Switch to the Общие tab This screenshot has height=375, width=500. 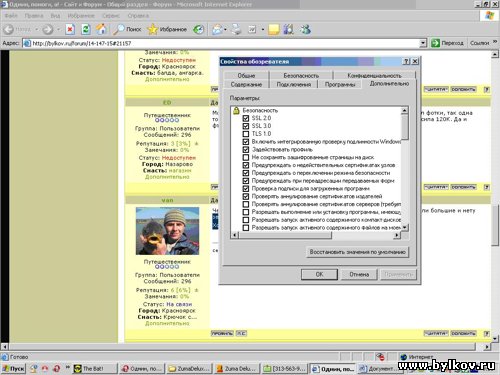[x=246, y=75]
